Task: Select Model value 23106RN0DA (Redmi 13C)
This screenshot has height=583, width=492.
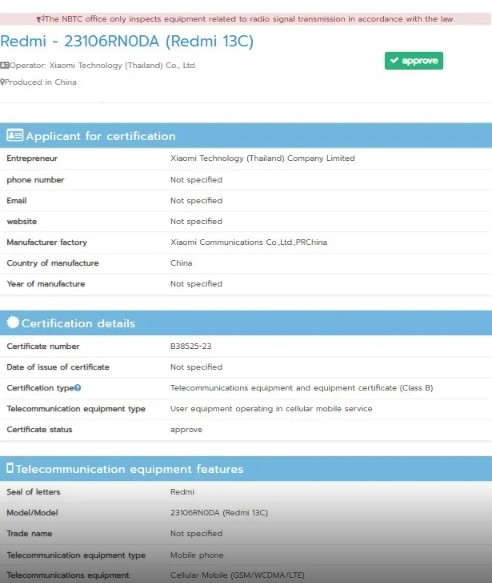Action: [x=219, y=513]
